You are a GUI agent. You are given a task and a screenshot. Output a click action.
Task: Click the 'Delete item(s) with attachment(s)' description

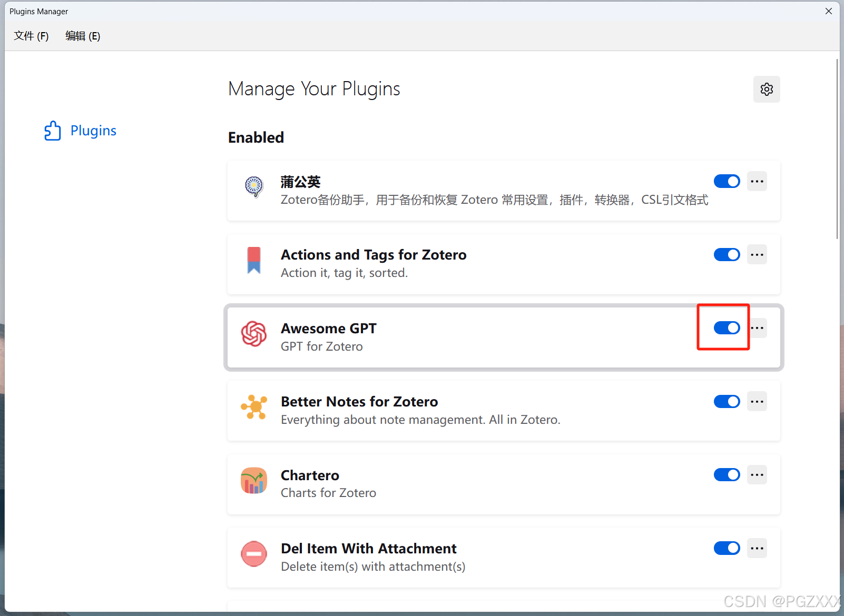(x=373, y=567)
